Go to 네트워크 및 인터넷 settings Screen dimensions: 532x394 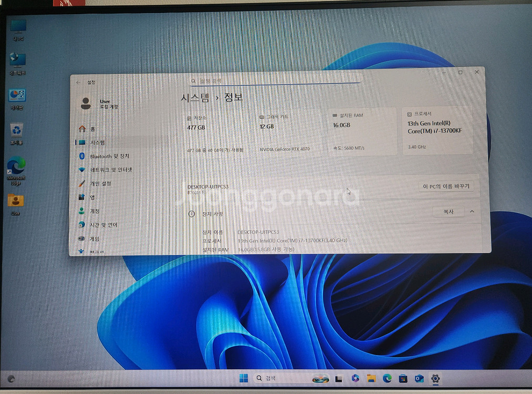tap(111, 170)
